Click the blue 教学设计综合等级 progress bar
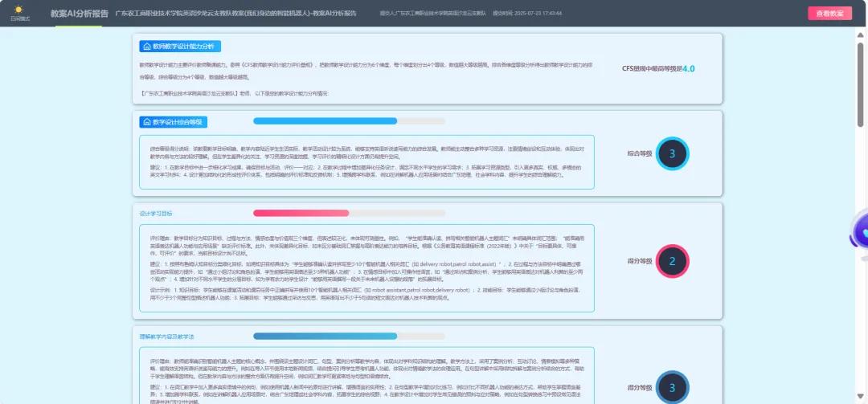 coord(349,121)
